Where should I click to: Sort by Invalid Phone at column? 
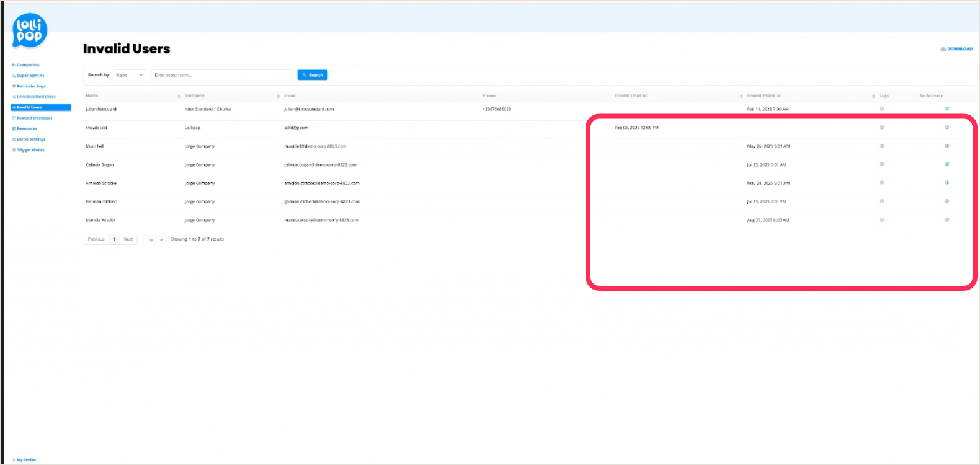[x=873, y=96]
